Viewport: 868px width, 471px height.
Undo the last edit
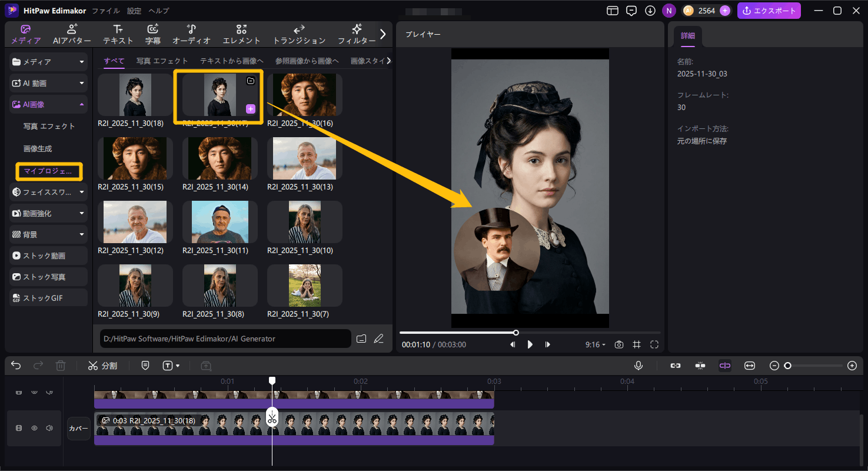point(16,365)
